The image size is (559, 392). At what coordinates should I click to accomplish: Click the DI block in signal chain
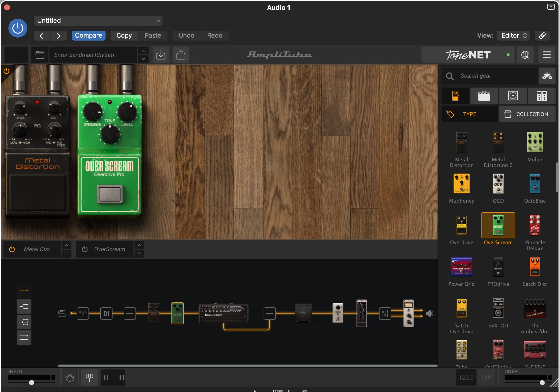[x=106, y=314]
